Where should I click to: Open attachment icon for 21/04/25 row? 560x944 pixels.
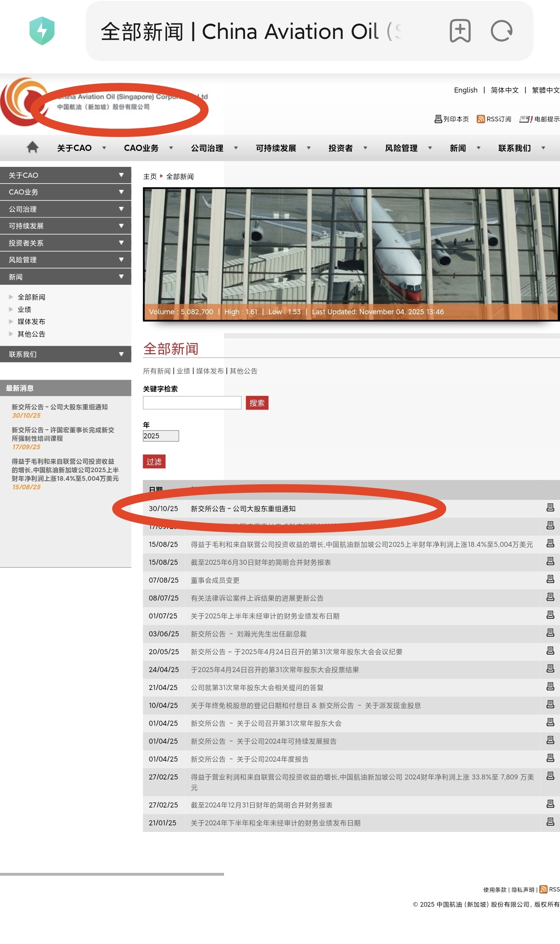coord(550,687)
